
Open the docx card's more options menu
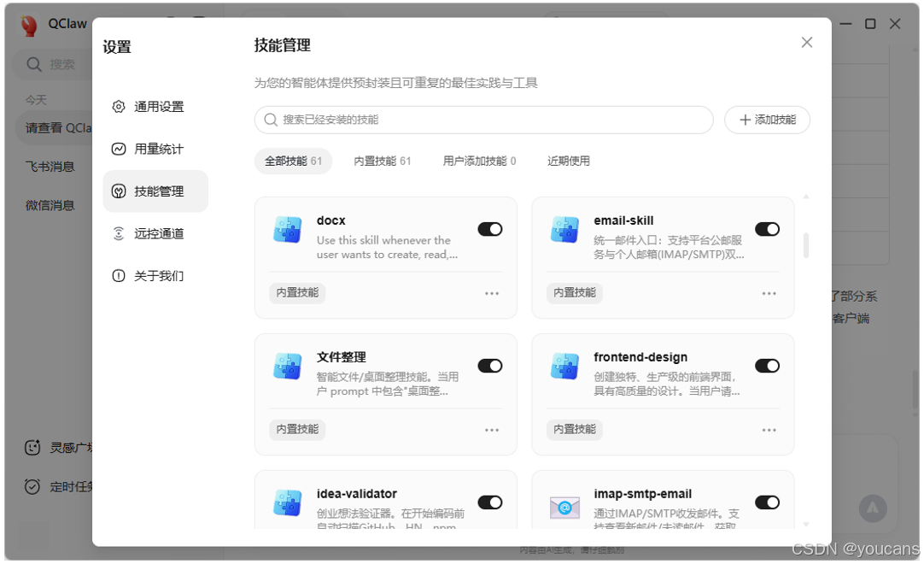491,293
